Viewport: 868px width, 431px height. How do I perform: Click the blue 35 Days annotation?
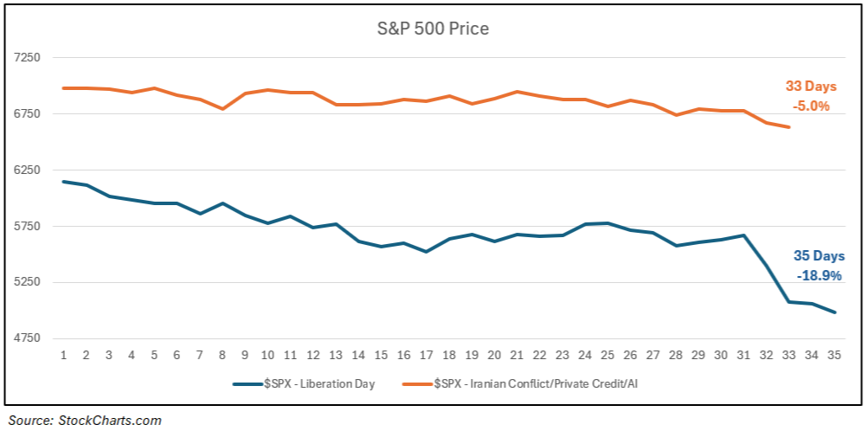click(x=817, y=256)
